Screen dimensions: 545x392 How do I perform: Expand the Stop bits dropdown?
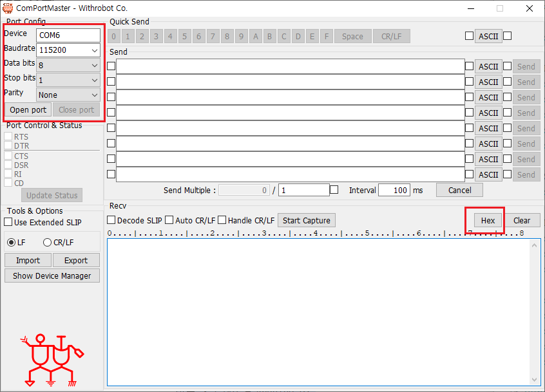[x=68, y=80]
